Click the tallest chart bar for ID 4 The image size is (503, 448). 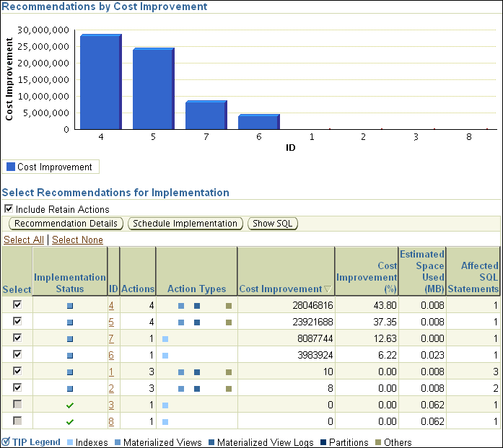[x=100, y=82]
